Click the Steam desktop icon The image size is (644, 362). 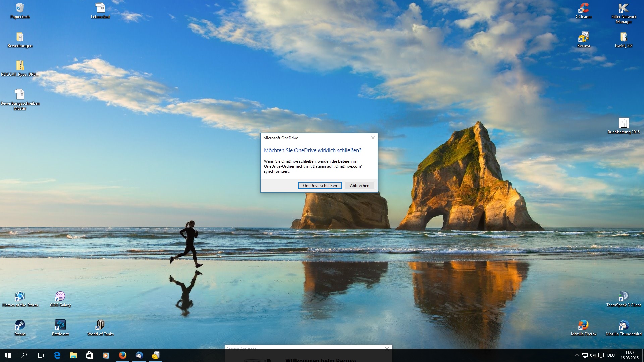point(20,325)
